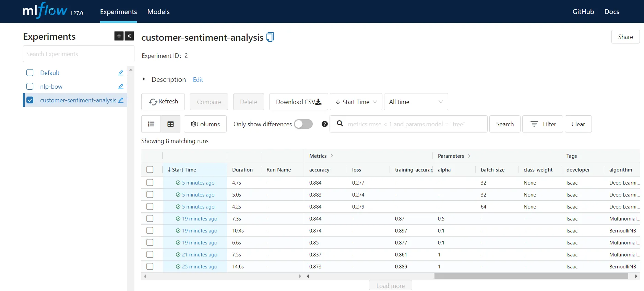Go to the Experiments tab
This screenshot has height=291, width=644.
(x=118, y=12)
